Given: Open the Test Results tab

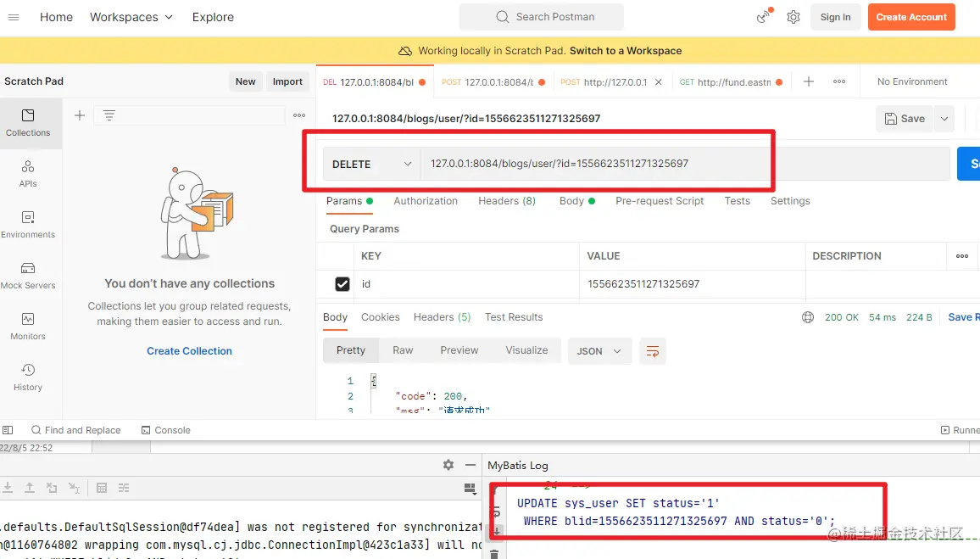Looking at the screenshot, I should [x=514, y=317].
